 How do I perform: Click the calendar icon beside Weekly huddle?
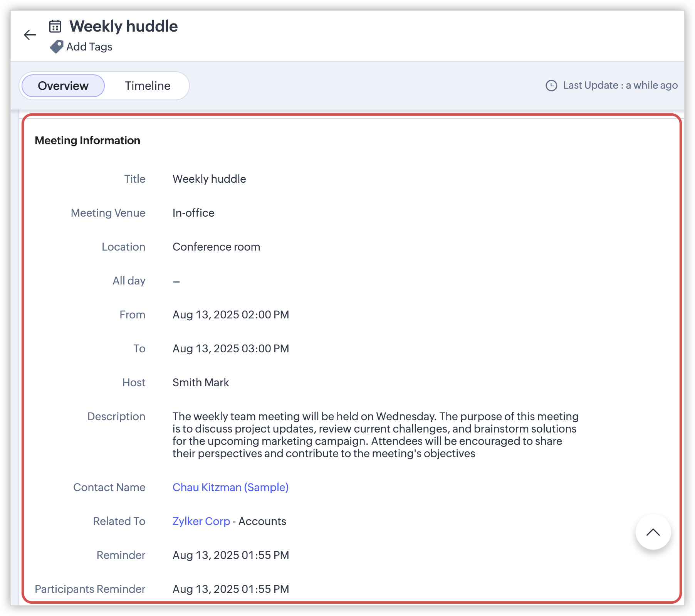[55, 26]
